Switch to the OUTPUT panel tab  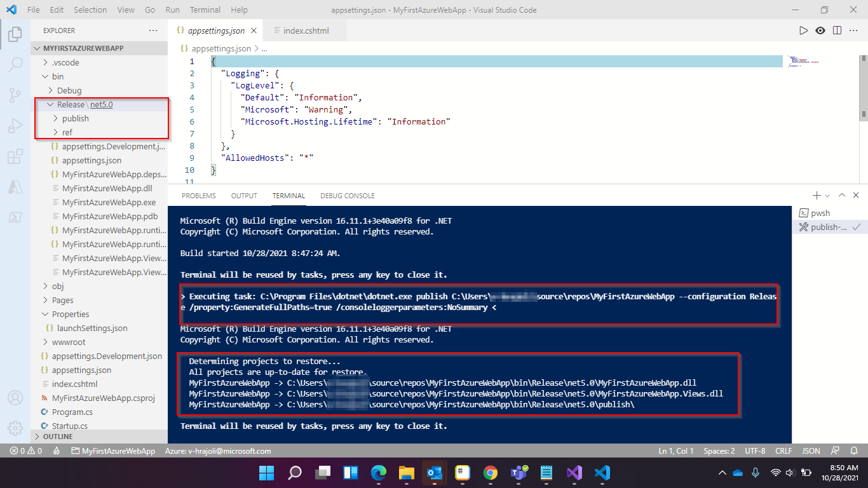tap(244, 196)
